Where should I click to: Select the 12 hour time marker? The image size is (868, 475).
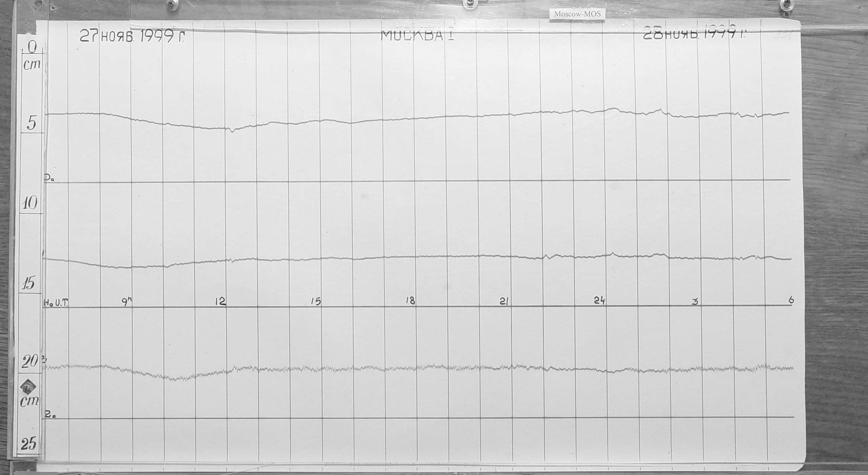pyautogui.click(x=221, y=301)
